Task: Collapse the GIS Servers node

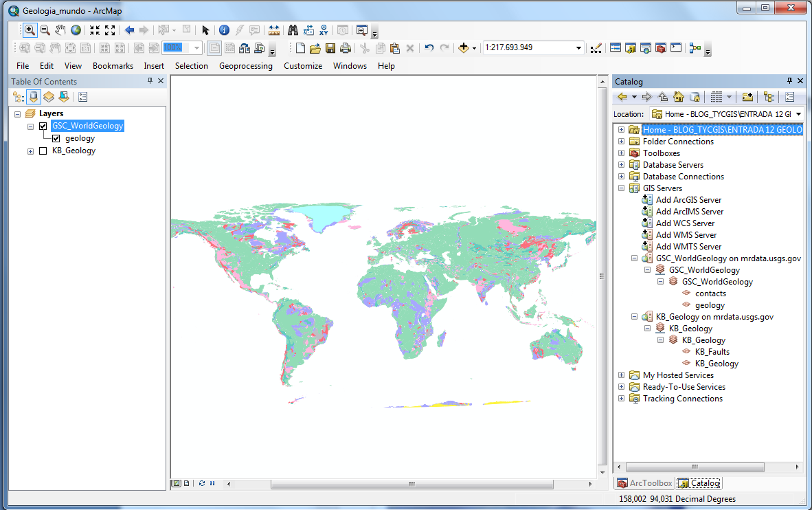Action: point(622,188)
